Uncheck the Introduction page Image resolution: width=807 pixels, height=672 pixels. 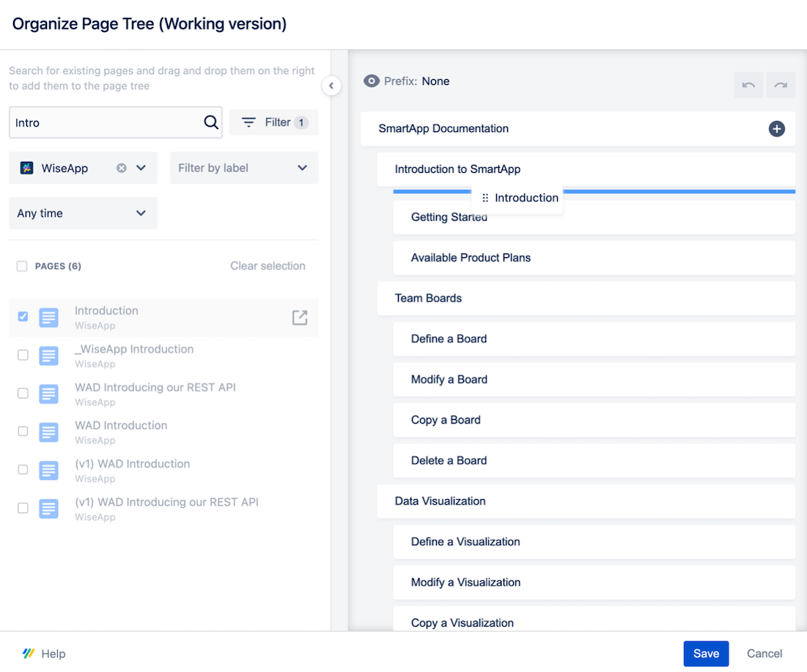click(x=23, y=317)
